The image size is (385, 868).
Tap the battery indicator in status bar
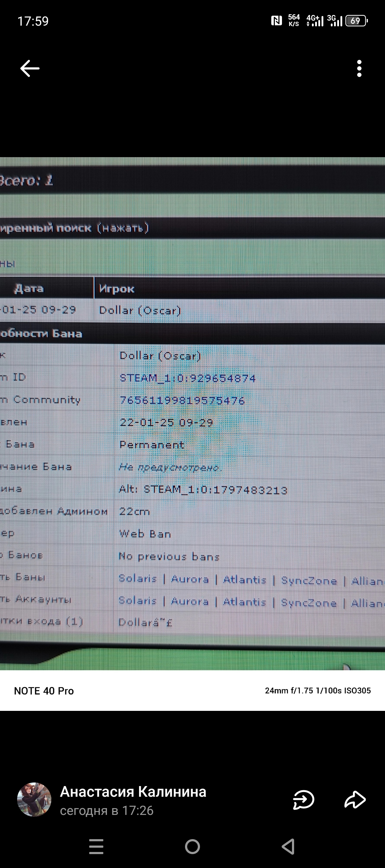pyautogui.click(x=356, y=21)
